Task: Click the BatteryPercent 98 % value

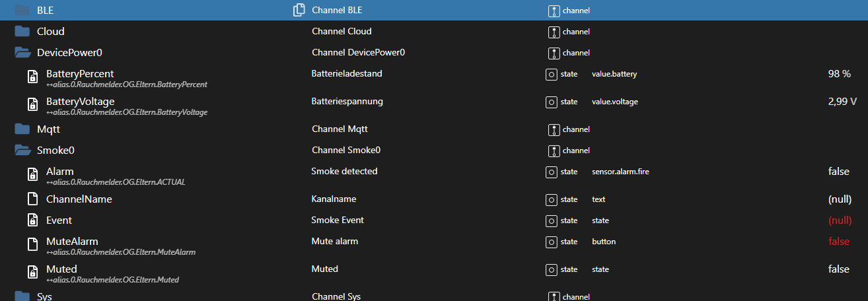Action: 839,74
